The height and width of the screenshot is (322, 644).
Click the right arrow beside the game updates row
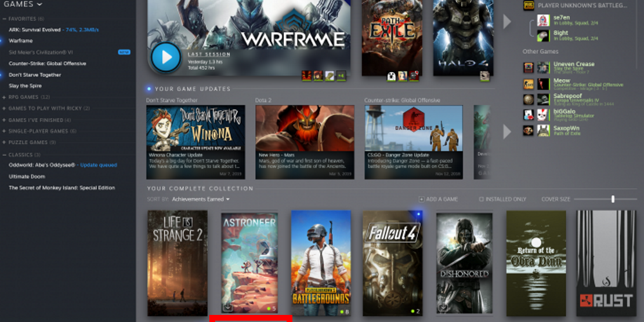point(507,132)
